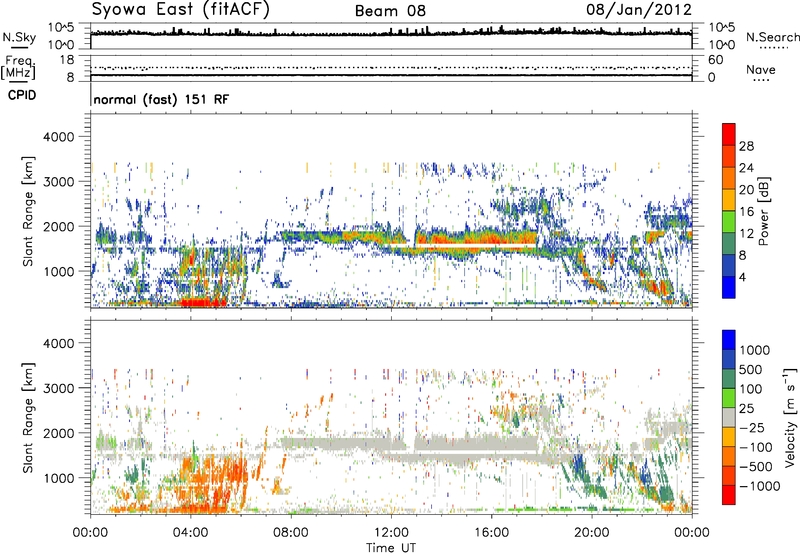The image size is (800, 554).
Task: Click the bright blue top segment of velocity colorbar
Action: 729,340
